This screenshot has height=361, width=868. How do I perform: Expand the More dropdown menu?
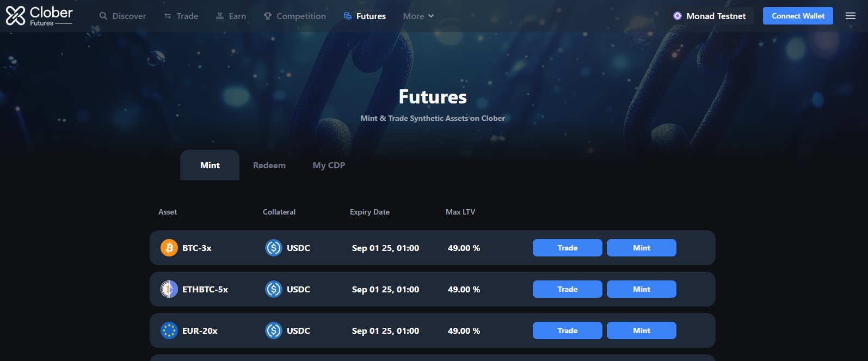(418, 16)
